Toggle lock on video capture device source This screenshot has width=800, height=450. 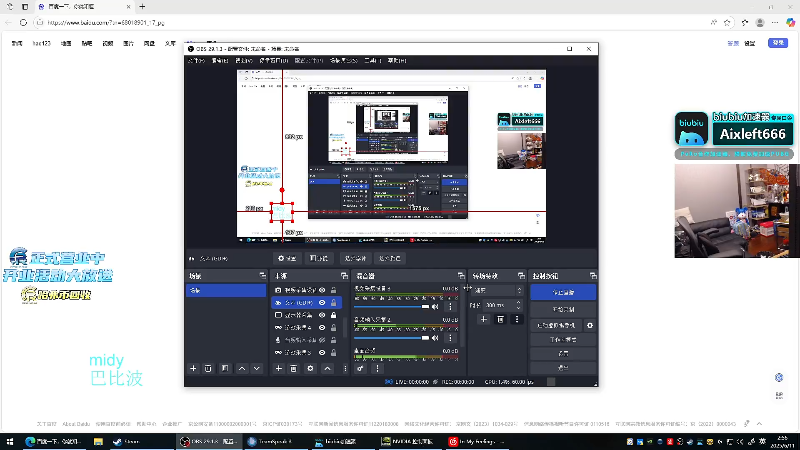pos(334,290)
